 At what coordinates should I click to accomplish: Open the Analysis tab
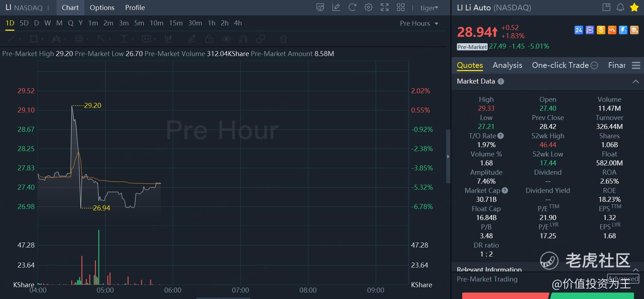pyautogui.click(x=507, y=65)
